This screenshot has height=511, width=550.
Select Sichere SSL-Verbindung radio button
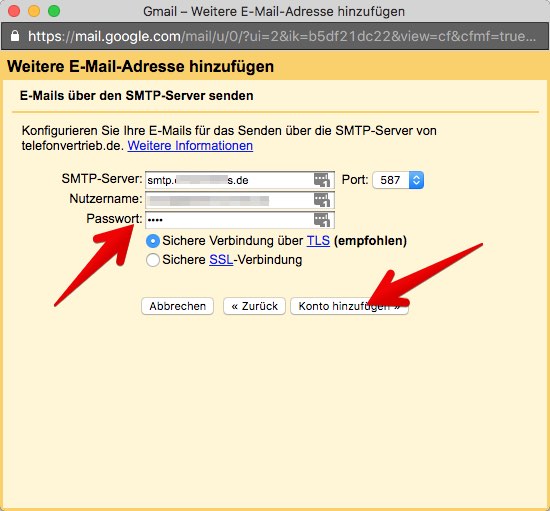pyautogui.click(x=153, y=260)
